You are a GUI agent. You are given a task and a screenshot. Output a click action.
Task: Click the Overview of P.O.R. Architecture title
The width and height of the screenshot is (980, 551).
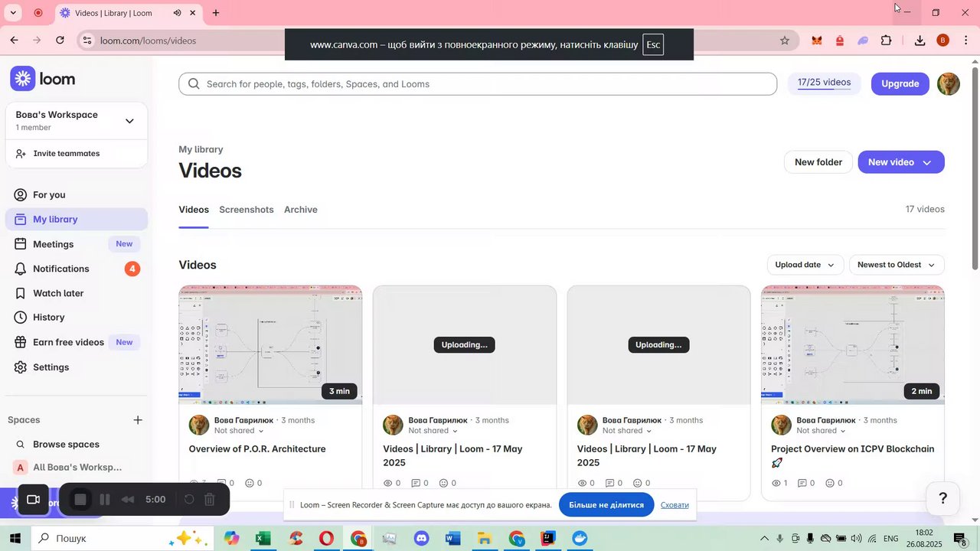[x=257, y=449]
